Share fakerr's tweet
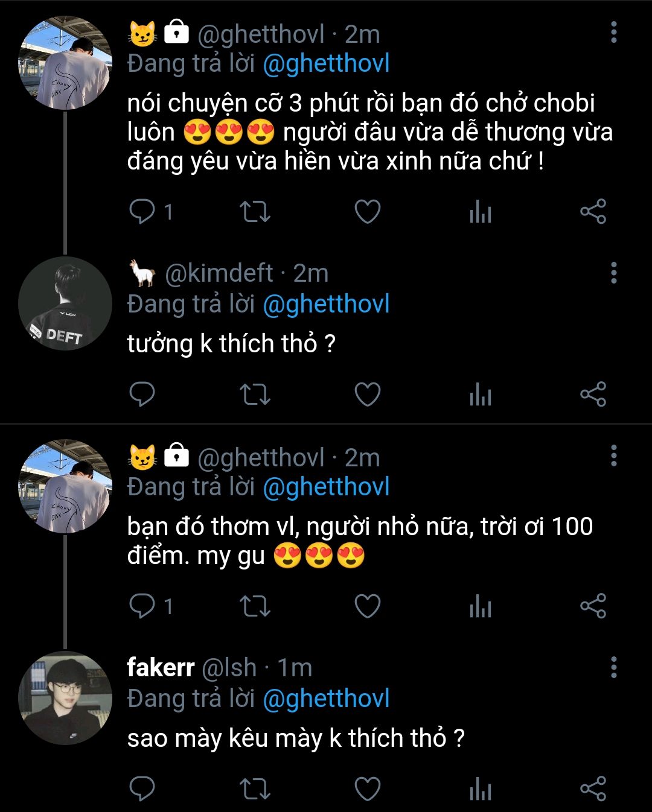652x812 pixels. [592, 788]
